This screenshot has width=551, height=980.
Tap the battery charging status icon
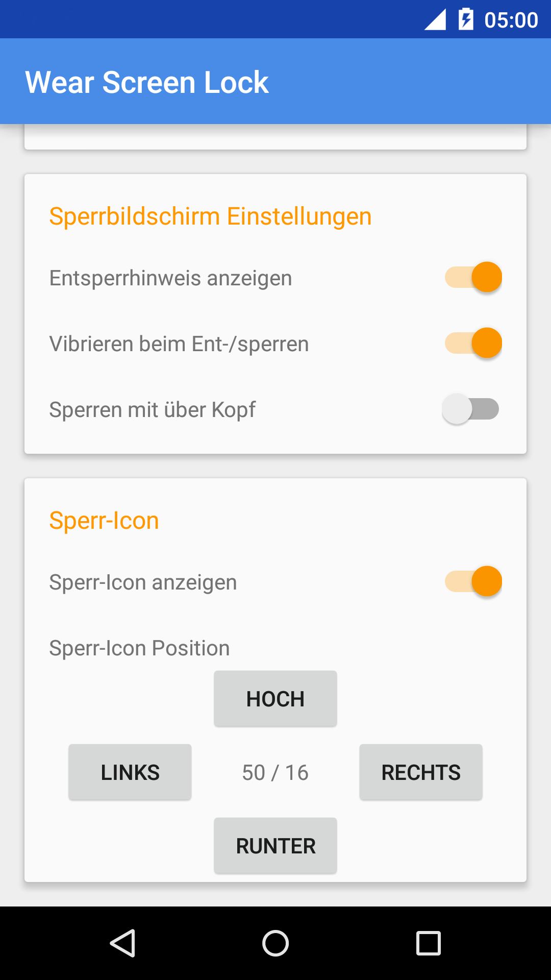[x=466, y=19]
